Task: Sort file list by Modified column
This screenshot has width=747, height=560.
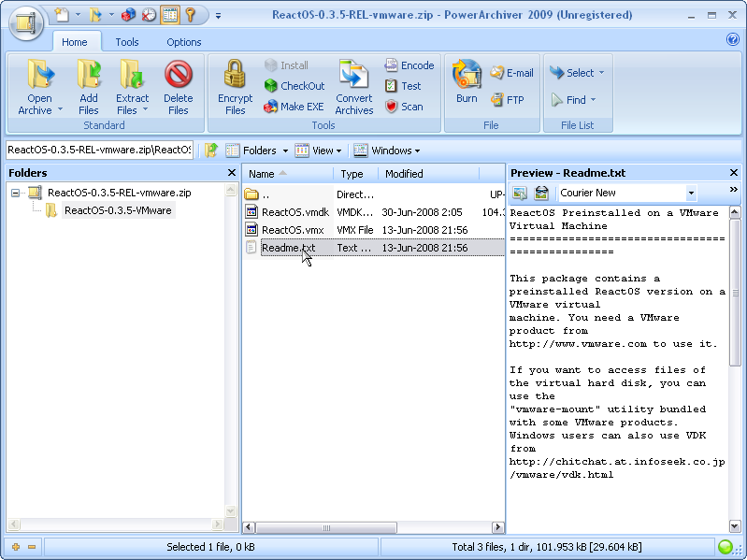Action: tap(428, 174)
